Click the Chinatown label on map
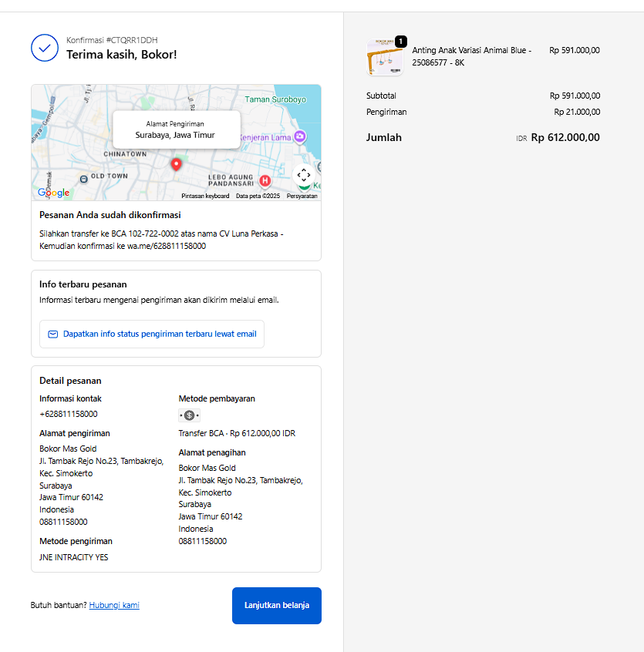The height and width of the screenshot is (652, 644). 125,154
